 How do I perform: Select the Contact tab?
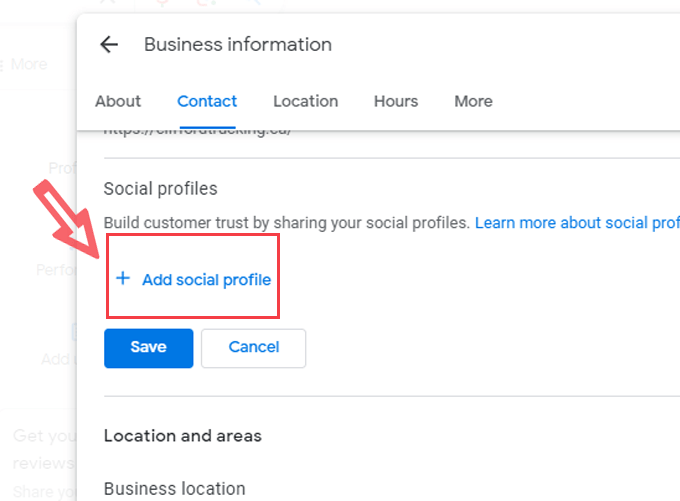[207, 101]
